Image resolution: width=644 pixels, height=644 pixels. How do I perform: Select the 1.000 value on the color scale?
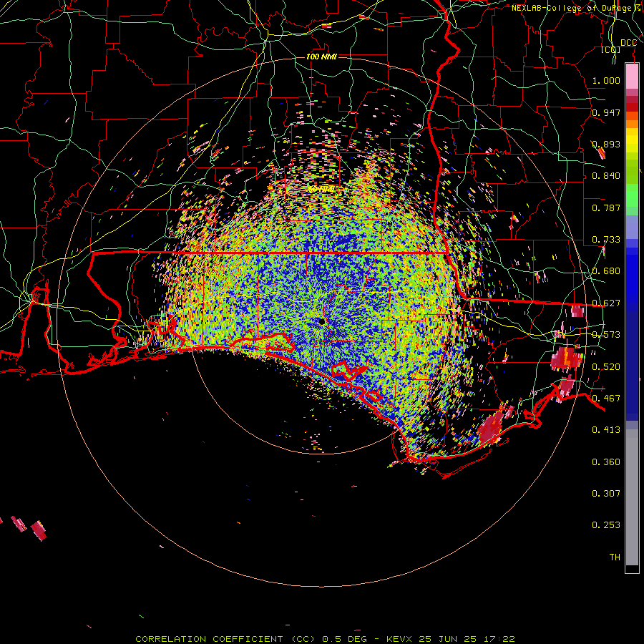click(606, 80)
